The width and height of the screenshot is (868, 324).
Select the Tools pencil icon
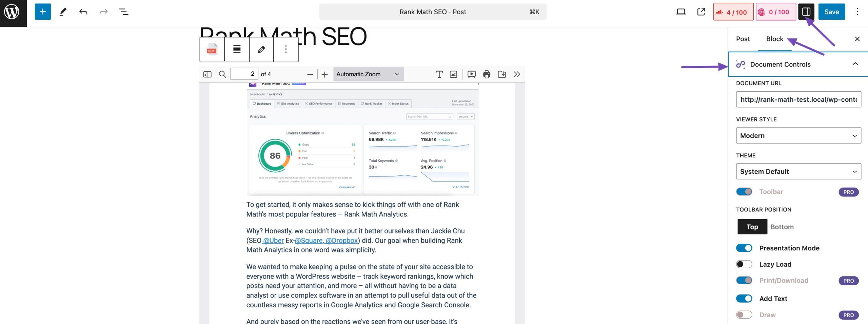point(63,12)
